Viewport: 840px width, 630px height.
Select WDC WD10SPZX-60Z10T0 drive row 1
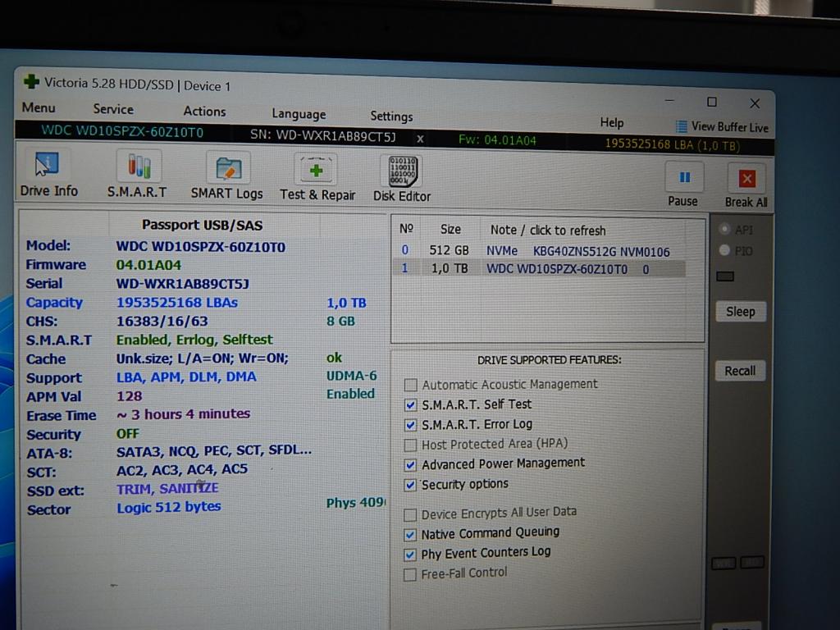click(538, 268)
